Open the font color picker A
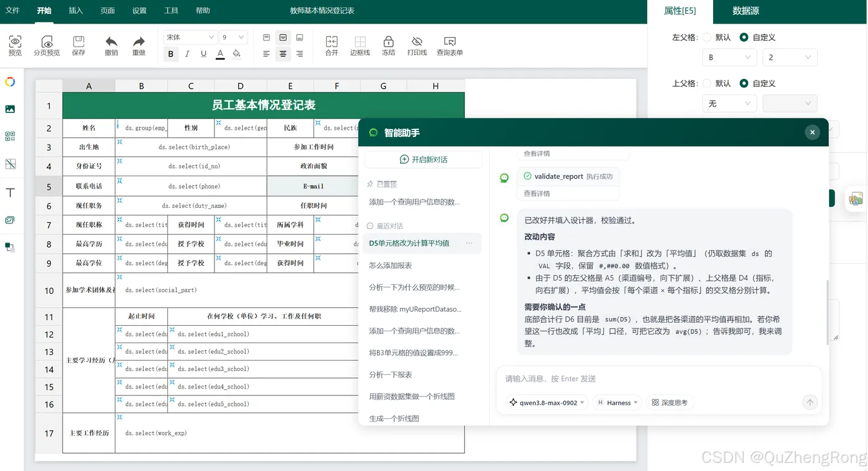 220,54
